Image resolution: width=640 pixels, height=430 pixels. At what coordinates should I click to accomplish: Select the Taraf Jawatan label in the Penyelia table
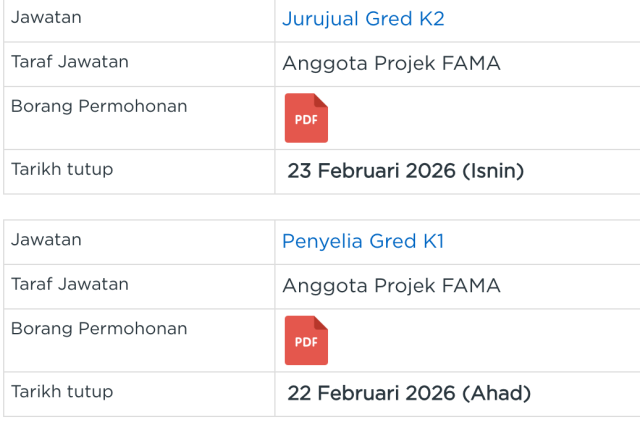tap(70, 284)
